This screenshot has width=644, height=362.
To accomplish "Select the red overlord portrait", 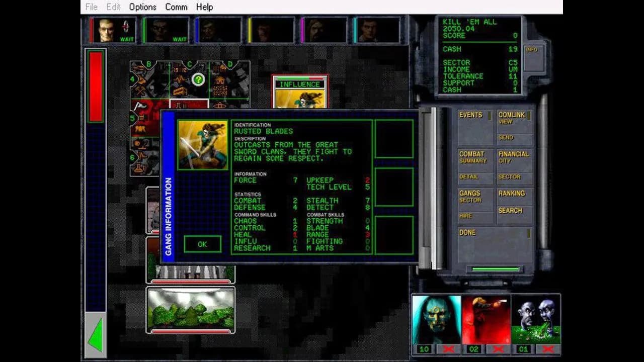I will tap(113, 30).
